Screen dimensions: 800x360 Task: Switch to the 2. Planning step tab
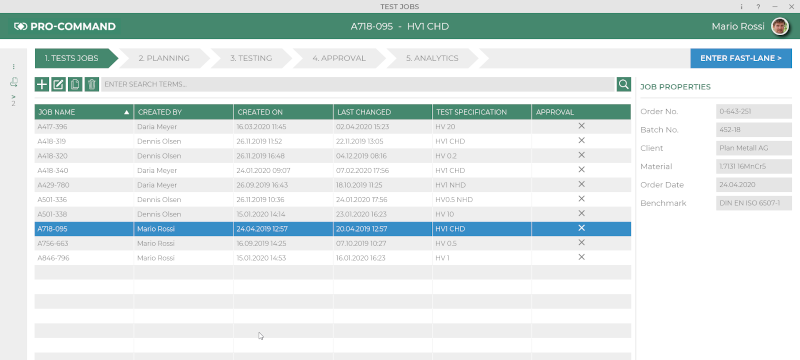click(164, 58)
